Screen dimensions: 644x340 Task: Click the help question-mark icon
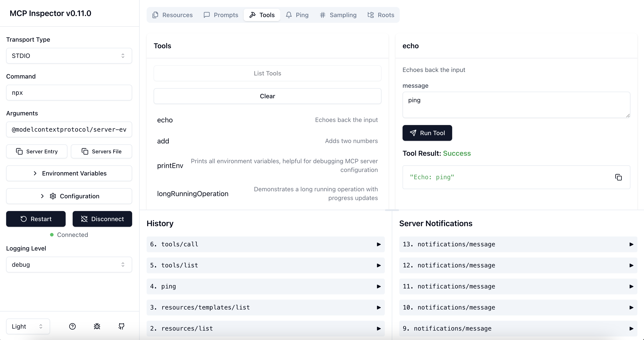72,326
